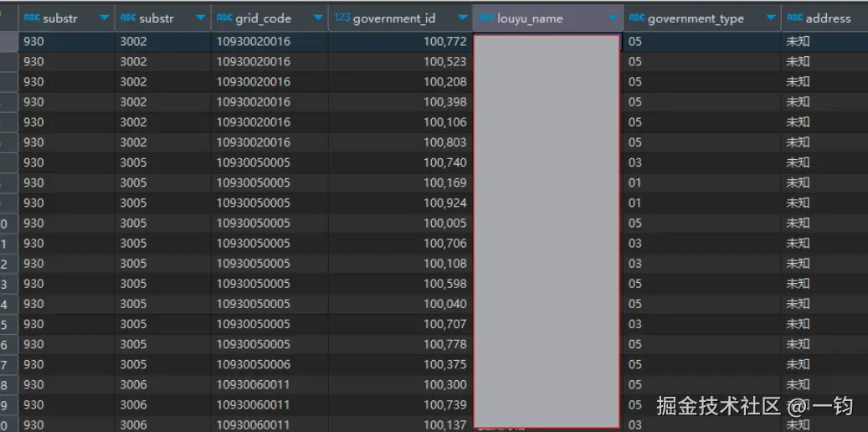Select government_id cell 100,739
Image resolution: width=868 pixels, height=432 pixels.
click(400, 405)
